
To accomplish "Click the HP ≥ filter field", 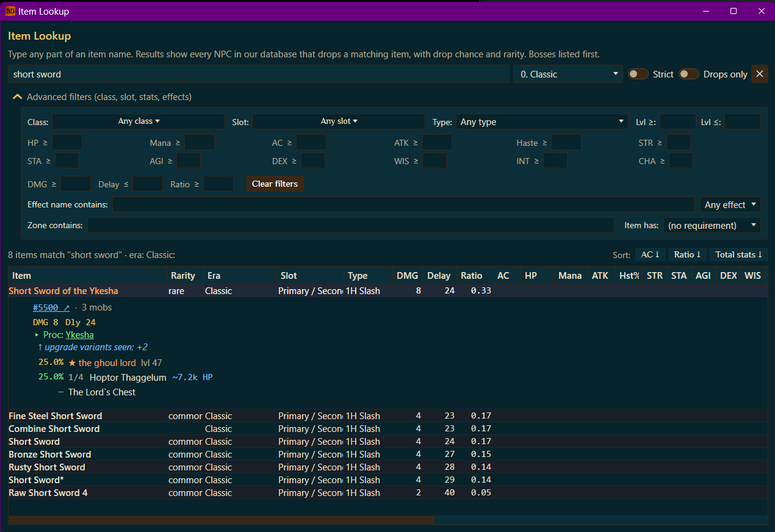I will (67, 143).
